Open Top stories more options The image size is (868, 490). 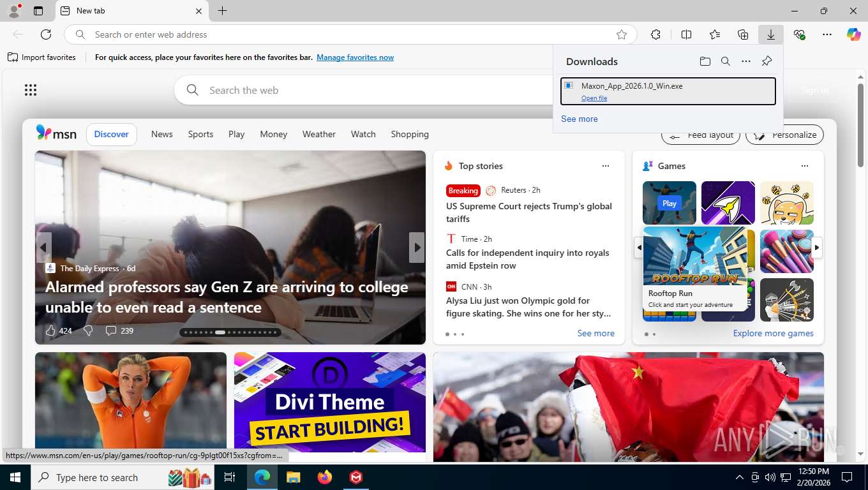(606, 166)
